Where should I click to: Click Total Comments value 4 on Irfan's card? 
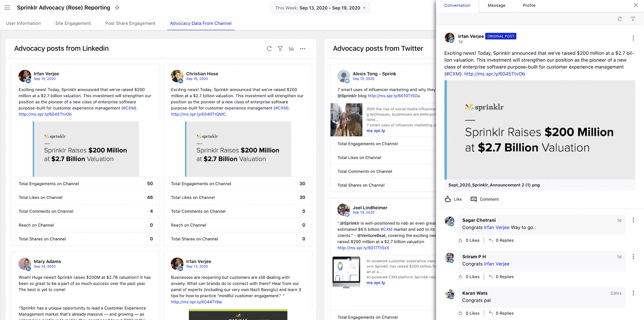[151, 211]
